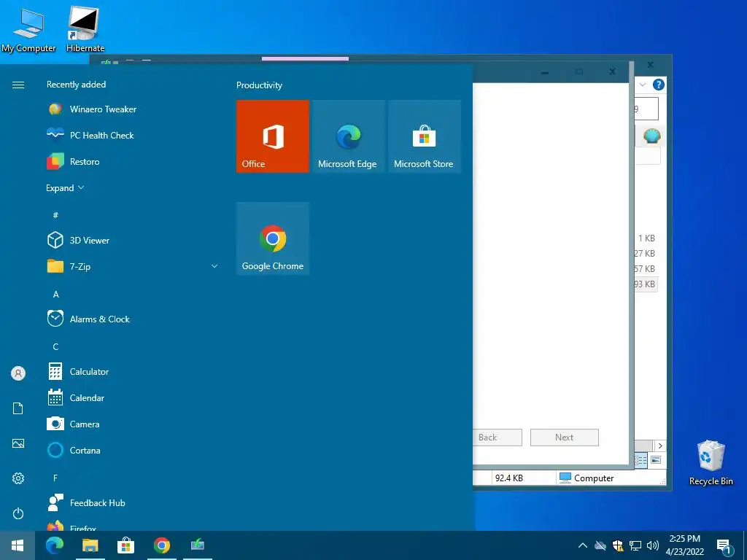This screenshot has height=560, width=747.
Task: Select the 93 KB file row
Action: [x=646, y=284]
